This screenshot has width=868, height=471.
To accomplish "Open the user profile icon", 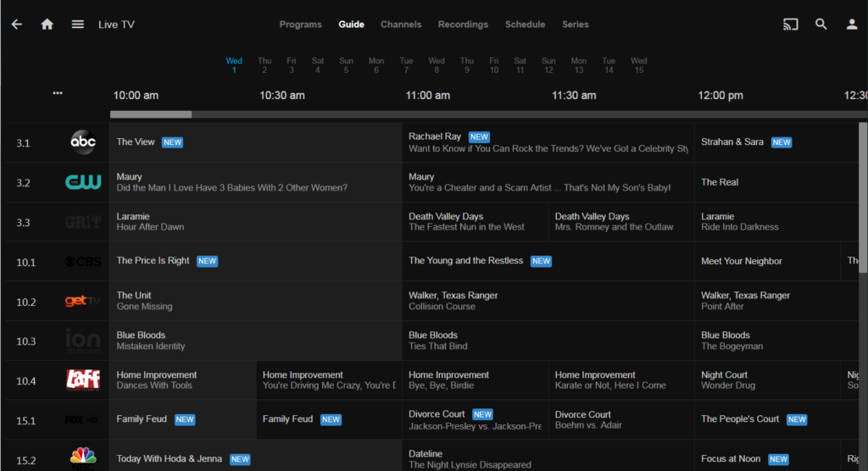I will 851,25.
